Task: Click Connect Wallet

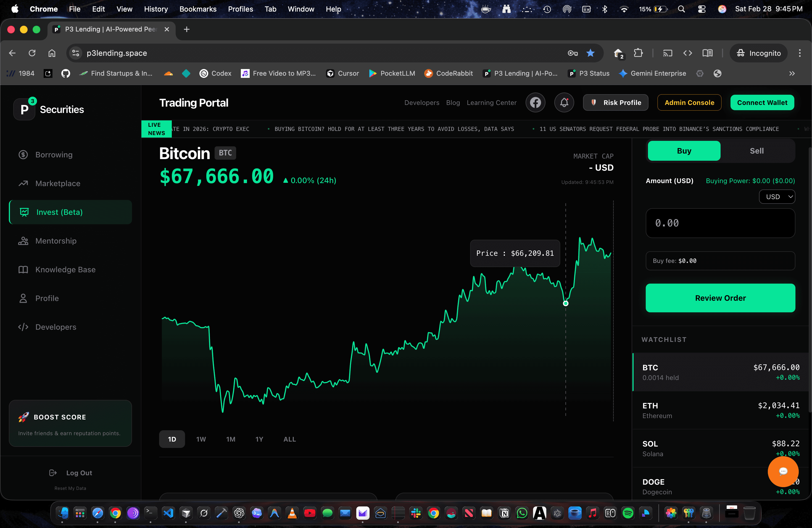Action: [x=762, y=102]
